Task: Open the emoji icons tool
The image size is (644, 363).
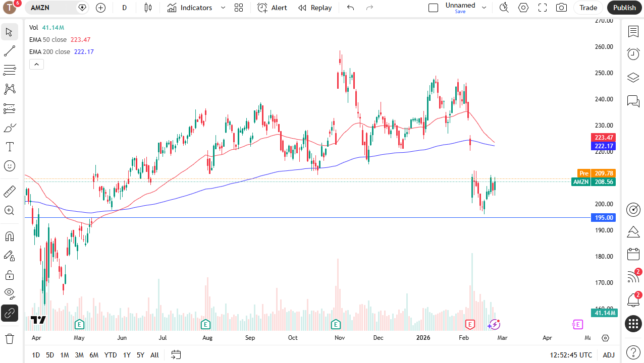Action: point(9,166)
